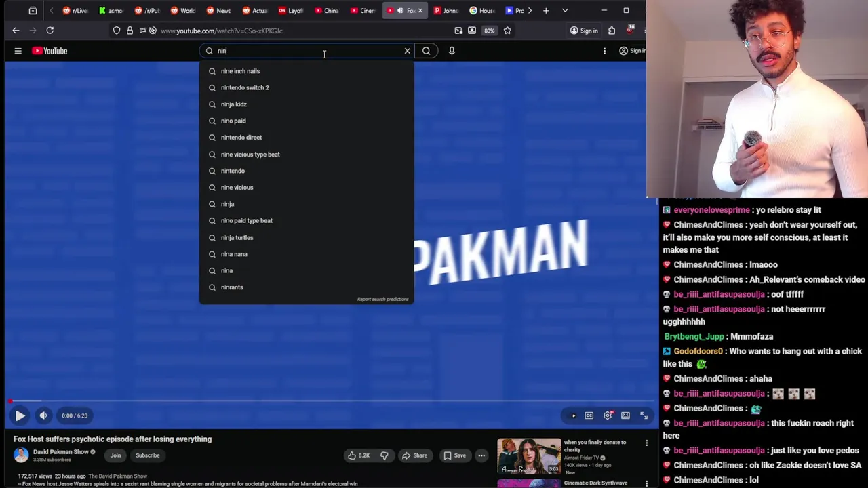Open YouTube settings three-dot menu

605,51
